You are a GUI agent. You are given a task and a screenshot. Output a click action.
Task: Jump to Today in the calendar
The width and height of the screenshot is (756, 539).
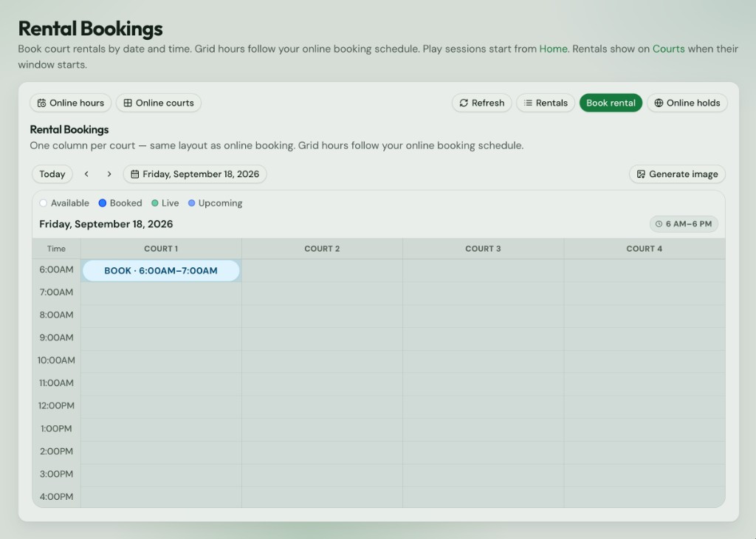coord(52,174)
